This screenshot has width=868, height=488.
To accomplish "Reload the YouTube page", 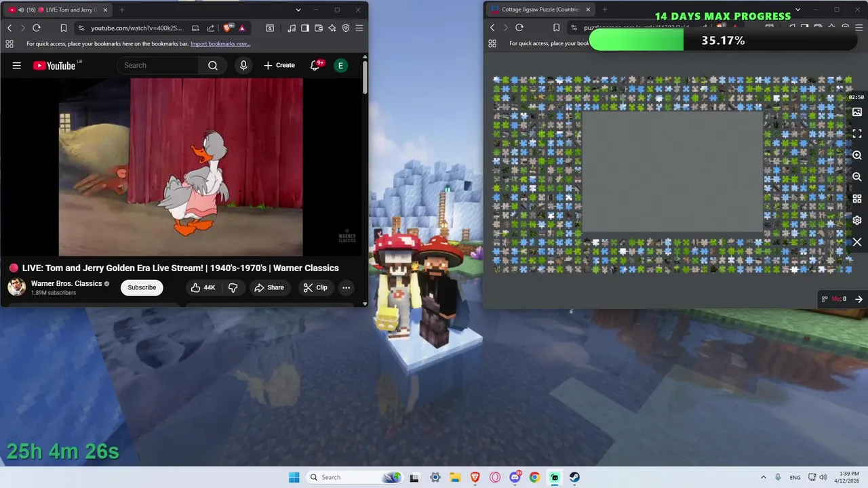I will tap(37, 28).
